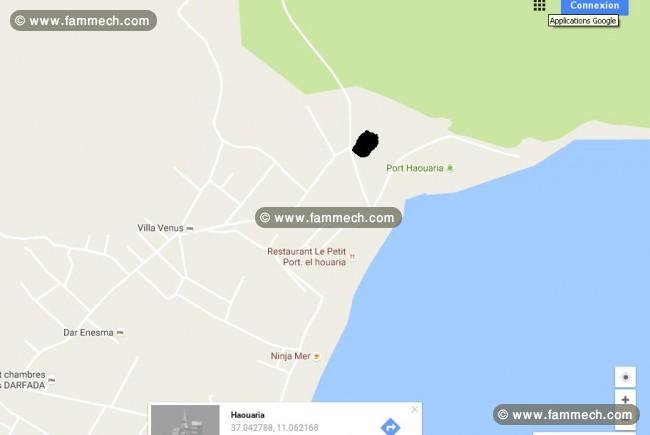650x435 pixels.
Task: Open the Ninja Mer place label
Action: pos(290,356)
